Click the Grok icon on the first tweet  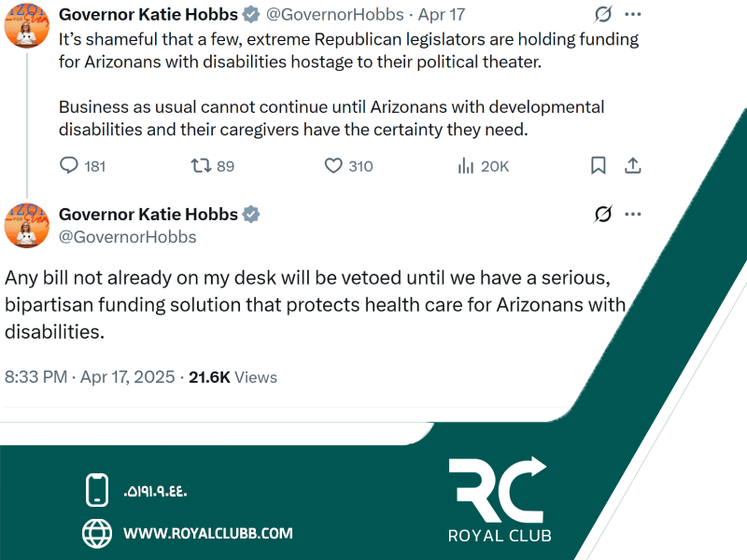[603, 14]
